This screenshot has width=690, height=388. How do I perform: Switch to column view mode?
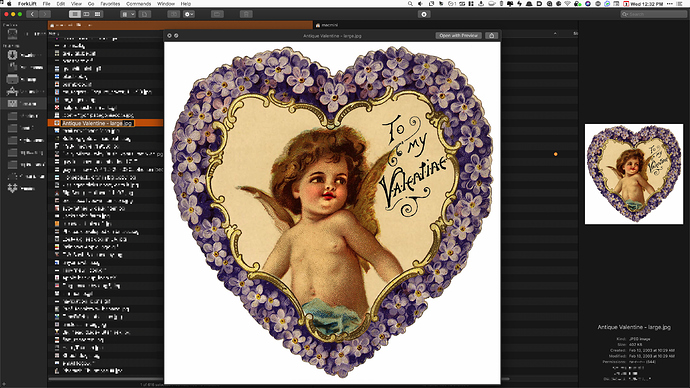[86, 14]
